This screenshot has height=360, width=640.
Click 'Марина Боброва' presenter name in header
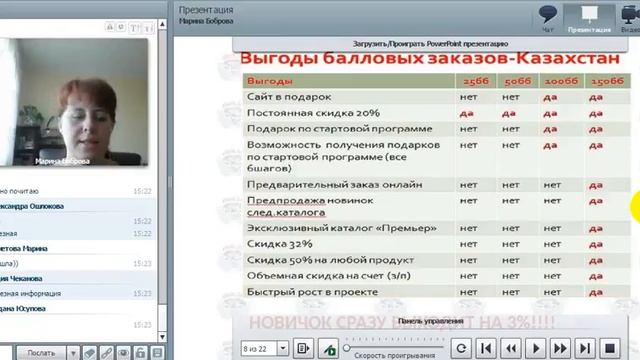[206, 21]
